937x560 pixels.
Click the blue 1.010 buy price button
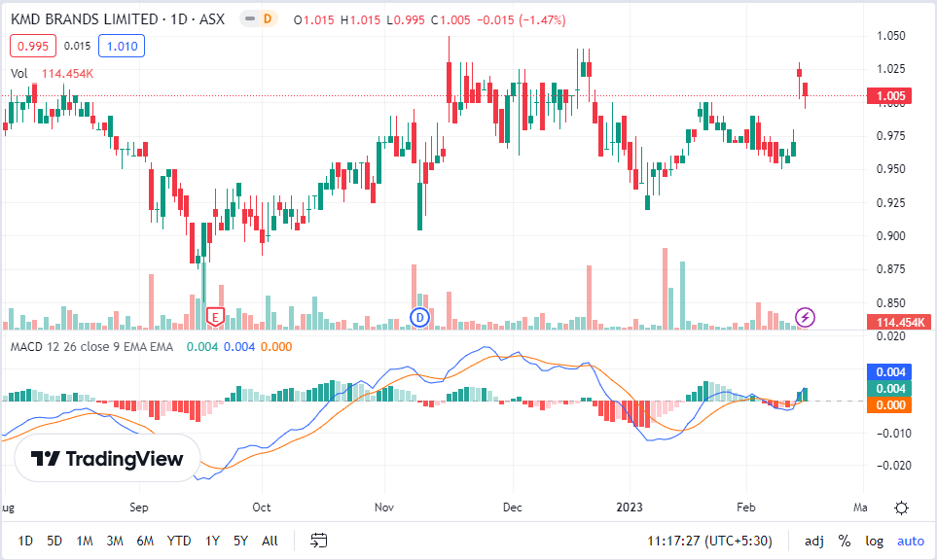point(123,45)
